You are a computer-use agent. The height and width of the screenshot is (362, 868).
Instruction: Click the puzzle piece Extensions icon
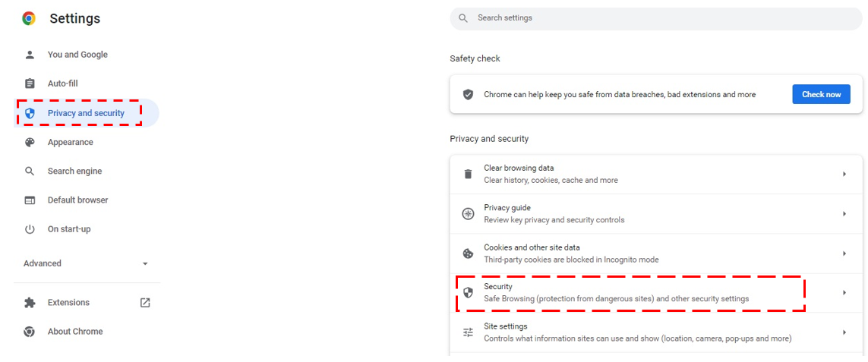[30, 303]
